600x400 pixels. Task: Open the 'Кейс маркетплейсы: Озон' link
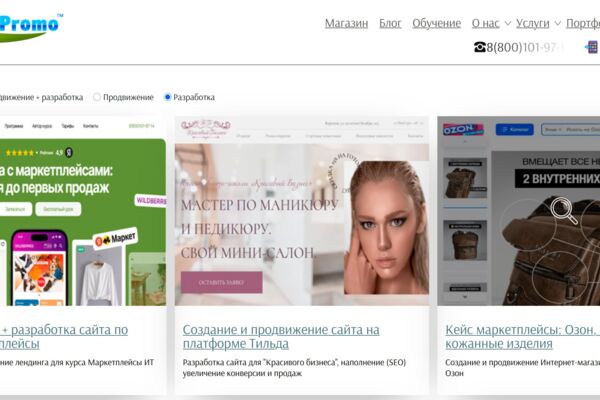522,336
